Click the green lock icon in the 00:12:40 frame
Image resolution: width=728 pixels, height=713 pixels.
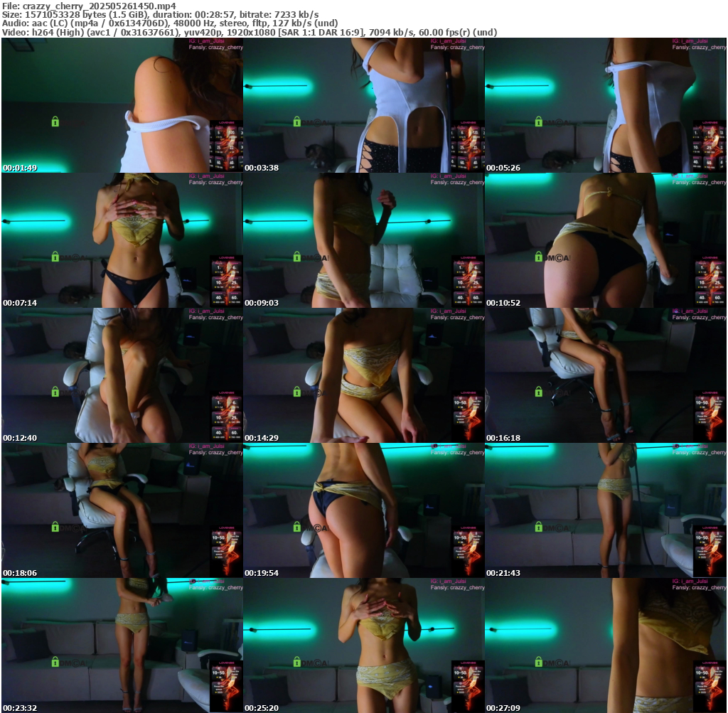(55, 392)
